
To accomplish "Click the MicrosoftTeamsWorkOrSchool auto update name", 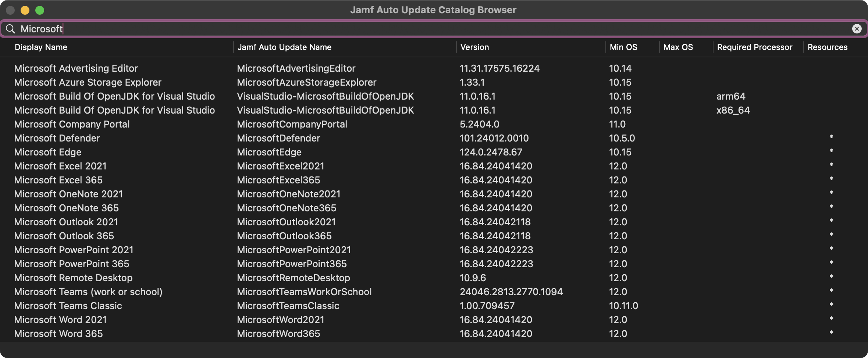I will (x=304, y=292).
